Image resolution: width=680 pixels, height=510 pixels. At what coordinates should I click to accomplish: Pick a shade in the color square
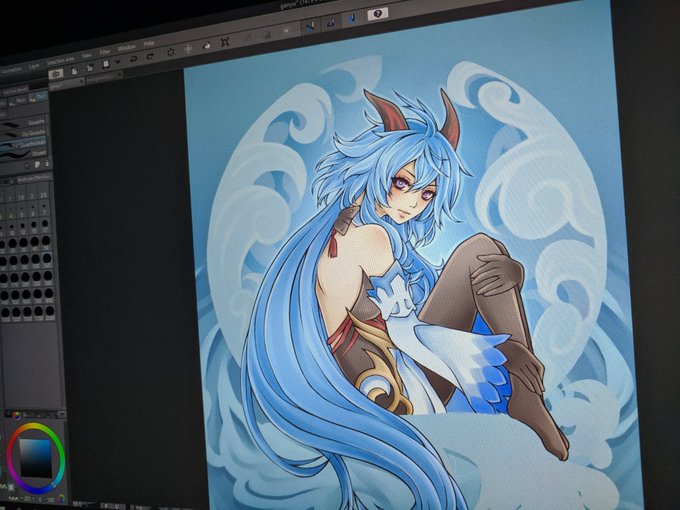tap(35, 458)
